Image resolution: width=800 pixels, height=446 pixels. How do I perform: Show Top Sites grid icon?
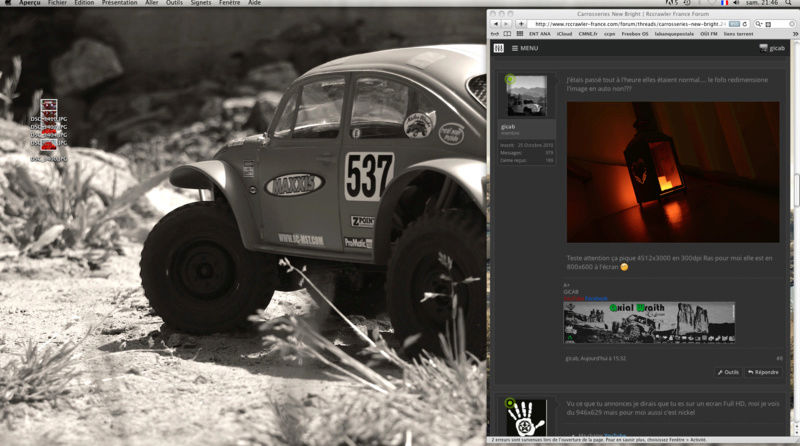click(x=519, y=34)
